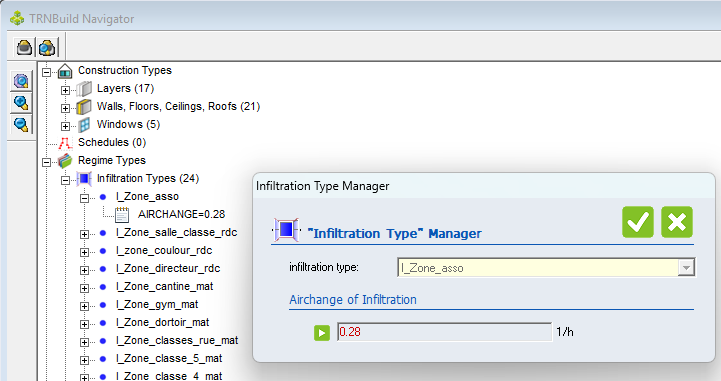Click blue bullet beside I_Zone_asso
The height and width of the screenshot is (381, 721).
click(103, 197)
